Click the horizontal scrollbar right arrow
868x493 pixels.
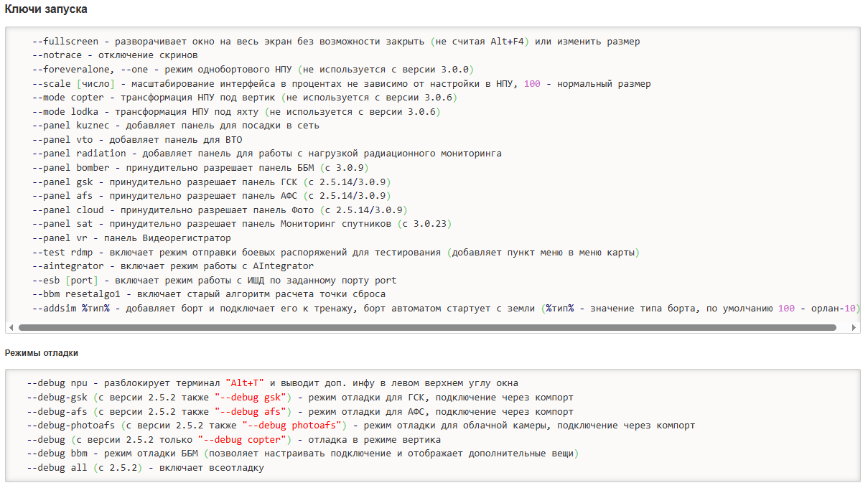[854, 327]
